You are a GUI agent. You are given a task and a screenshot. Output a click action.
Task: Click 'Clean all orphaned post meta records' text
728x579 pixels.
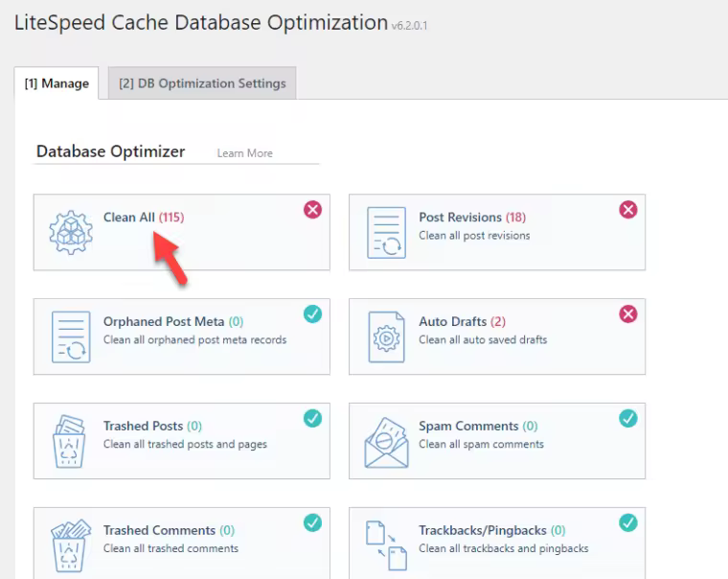pyautogui.click(x=194, y=339)
